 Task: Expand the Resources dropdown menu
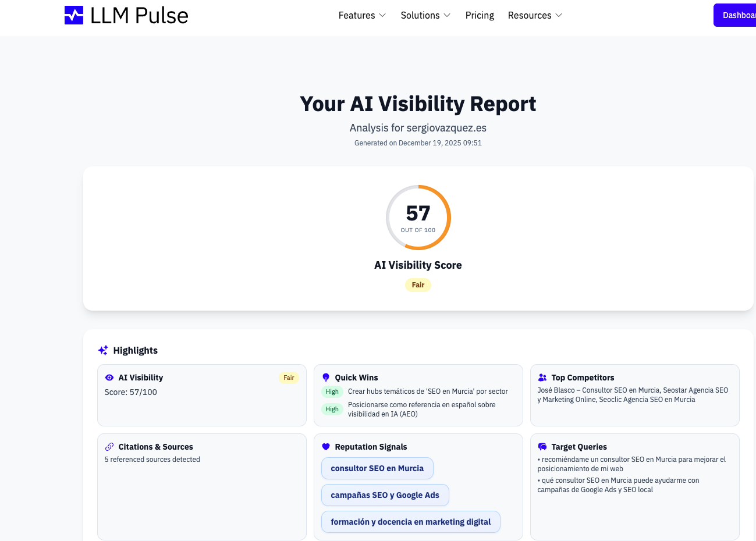coord(535,15)
